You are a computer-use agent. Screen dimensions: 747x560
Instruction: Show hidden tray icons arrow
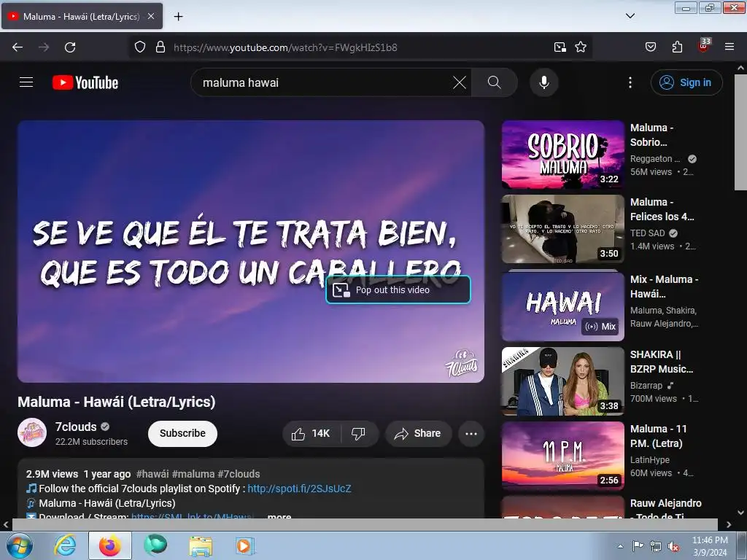[620, 546]
